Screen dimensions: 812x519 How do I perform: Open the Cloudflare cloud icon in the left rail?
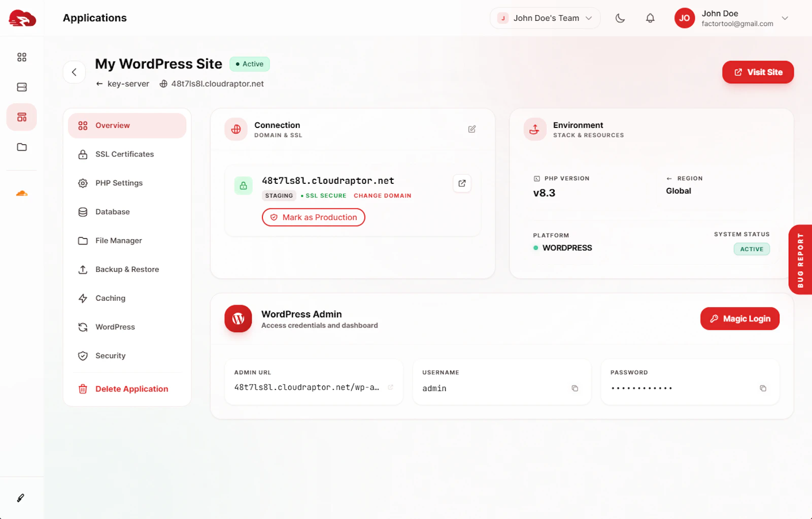pos(22,193)
